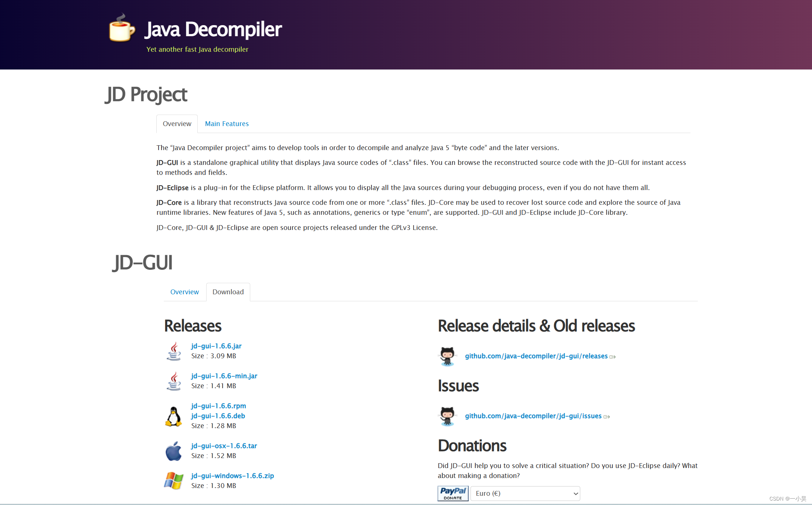Click the Java icon beside jd-gui-1.6.6.jar

click(x=174, y=351)
